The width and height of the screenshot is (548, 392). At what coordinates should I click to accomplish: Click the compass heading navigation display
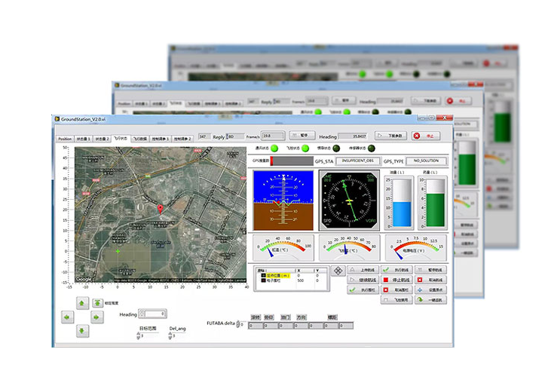pyautogui.click(x=349, y=200)
